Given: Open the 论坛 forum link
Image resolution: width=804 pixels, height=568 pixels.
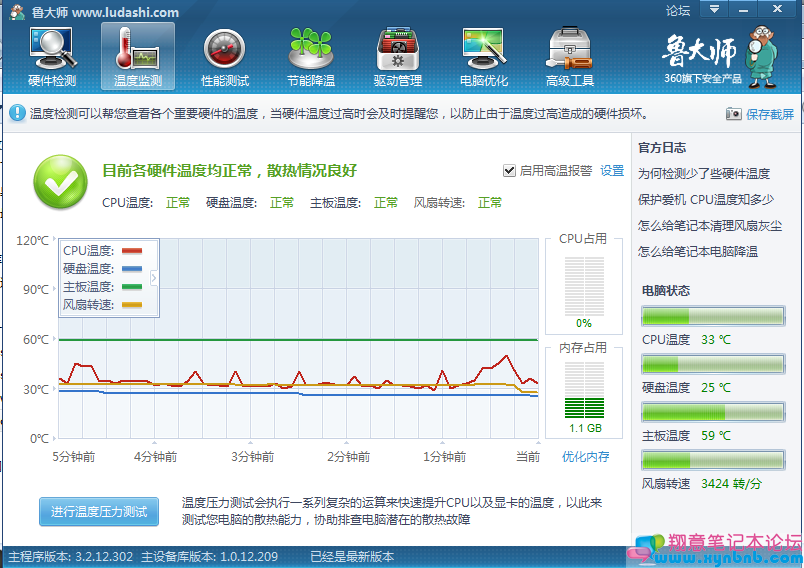Looking at the screenshot, I should (678, 10).
